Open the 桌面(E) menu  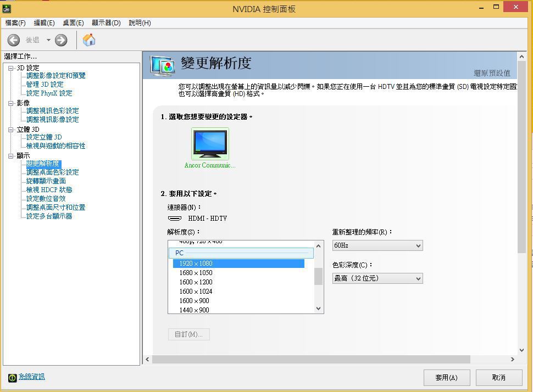click(x=73, y=23)
